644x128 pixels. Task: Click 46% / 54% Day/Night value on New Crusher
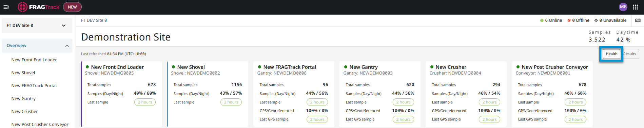[x=489, y=93]
